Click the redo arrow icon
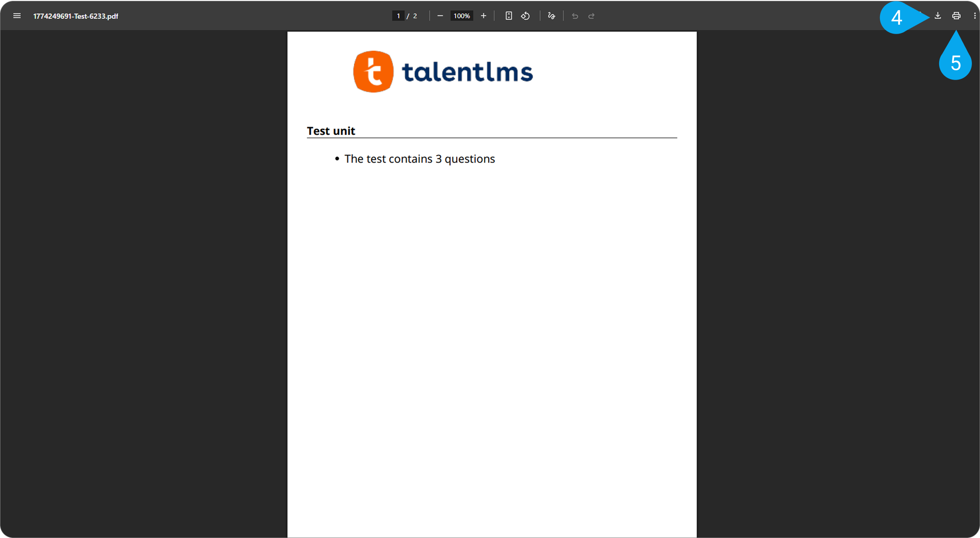 point(591,16)
